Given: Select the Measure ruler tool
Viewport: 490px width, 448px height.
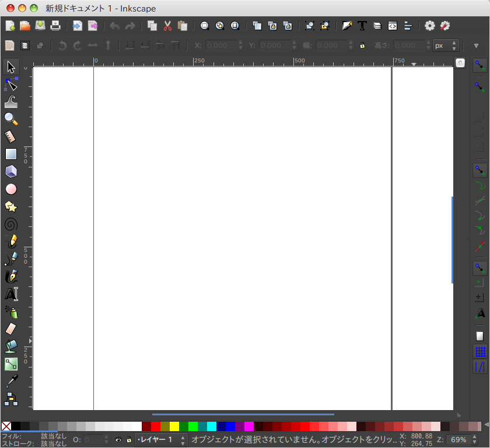Looking at the screenshot, I should click(x=11, y=136).
